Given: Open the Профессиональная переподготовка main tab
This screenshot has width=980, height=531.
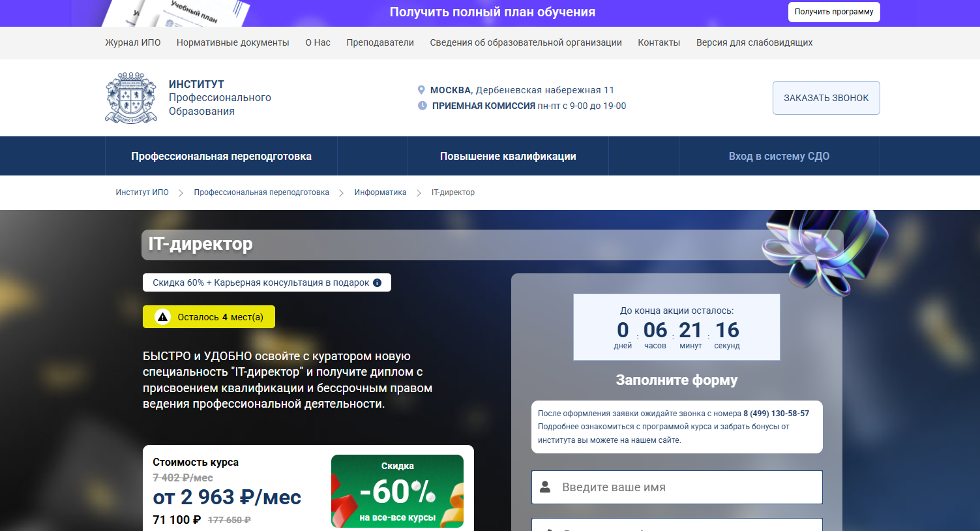Looking at the screenshot, I should pyautogui.click(x=221, y=156).
